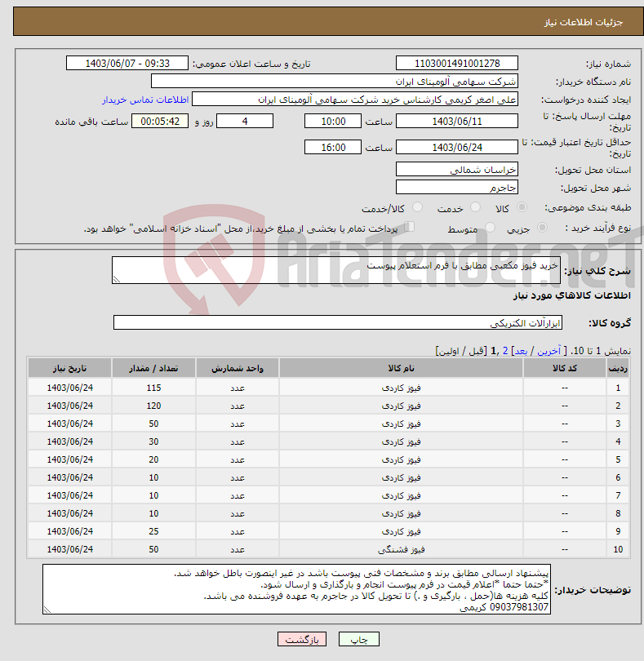Click the goods group field ابزارآلات الکتریکی
Viewport: 644px width, 661px height.
click(x=338, y=322)
